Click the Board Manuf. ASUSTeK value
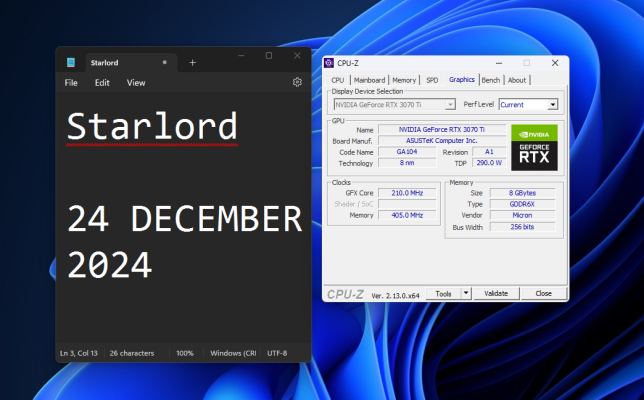This screenshot has height=400, width=644. (x=442, y=140)
